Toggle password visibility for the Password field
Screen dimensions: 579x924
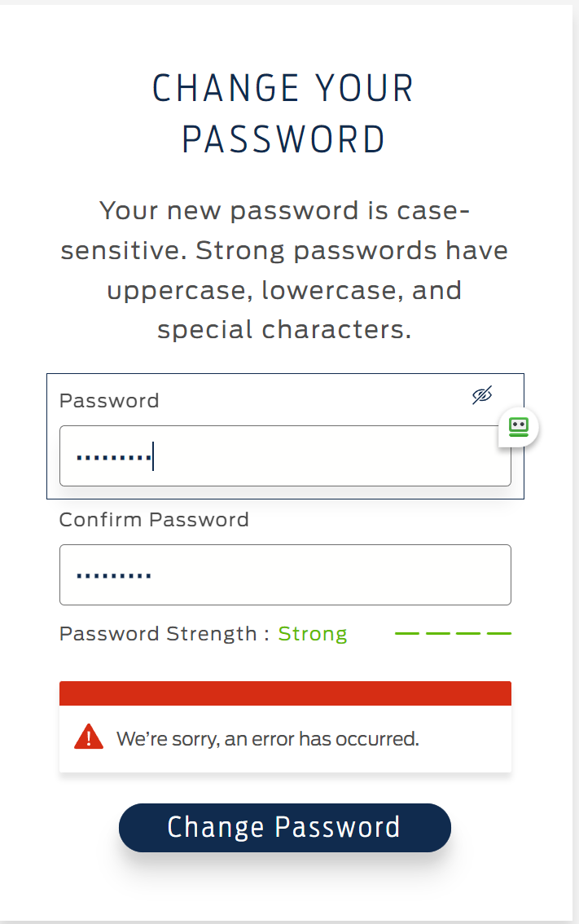[482, 395]
